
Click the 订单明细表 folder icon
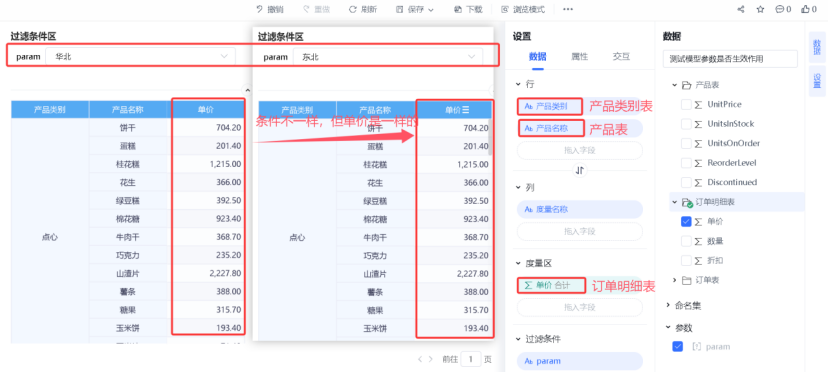point(687,202)
